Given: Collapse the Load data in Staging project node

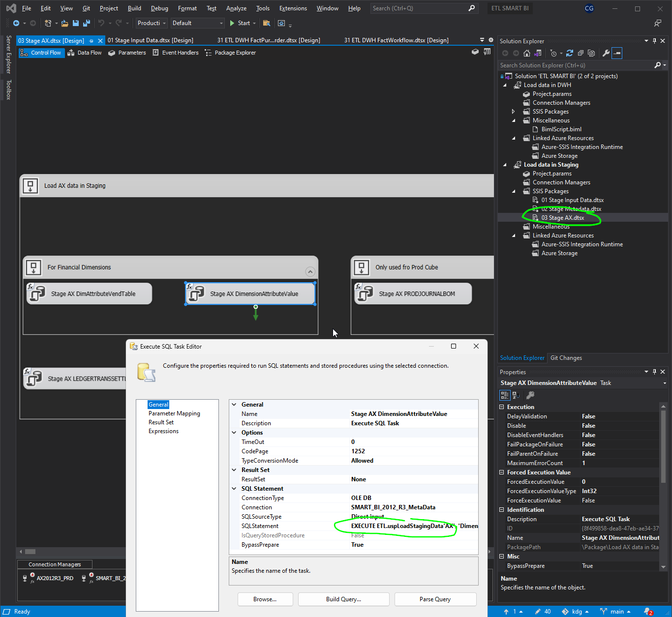Looking at the screenshot, I should [x=505, y=165].
